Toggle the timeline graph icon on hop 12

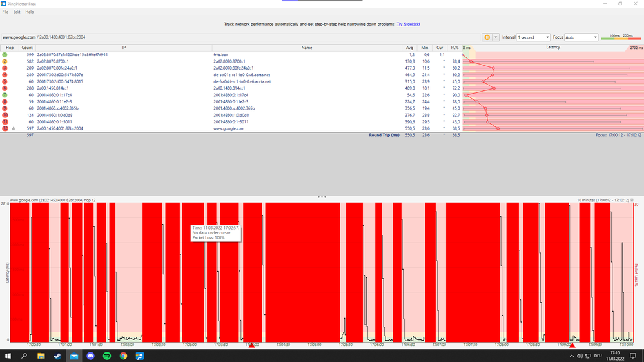[14, 128]
